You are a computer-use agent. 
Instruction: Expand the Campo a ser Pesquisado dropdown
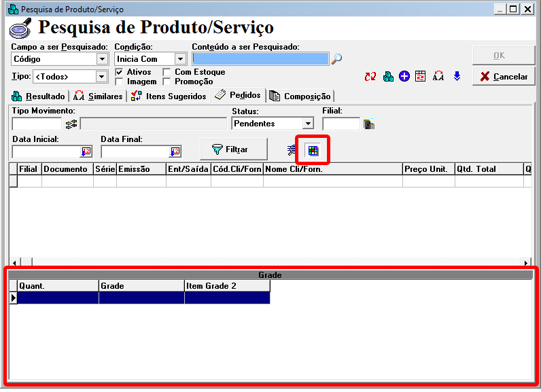coord(102,59)
